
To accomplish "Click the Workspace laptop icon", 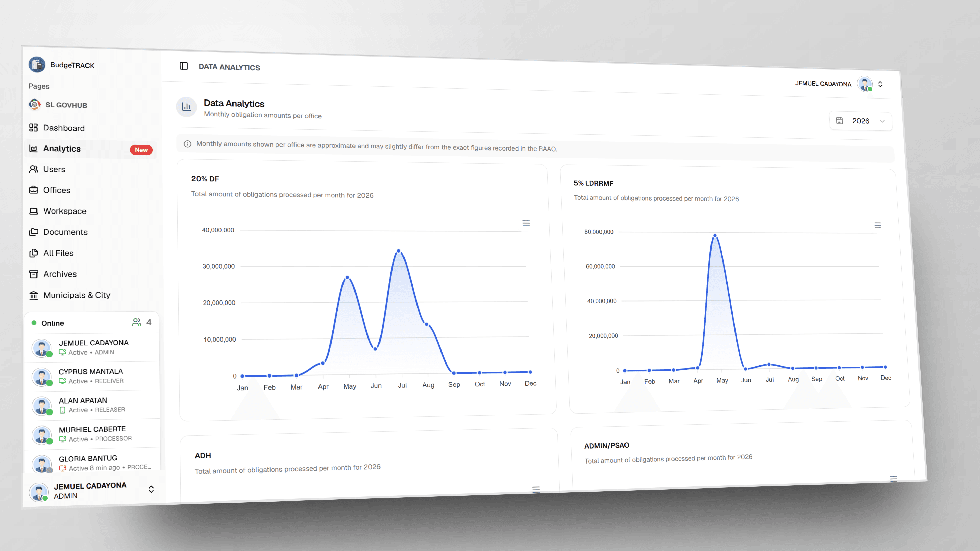I will pyautogui.click(x=33, y=211).
